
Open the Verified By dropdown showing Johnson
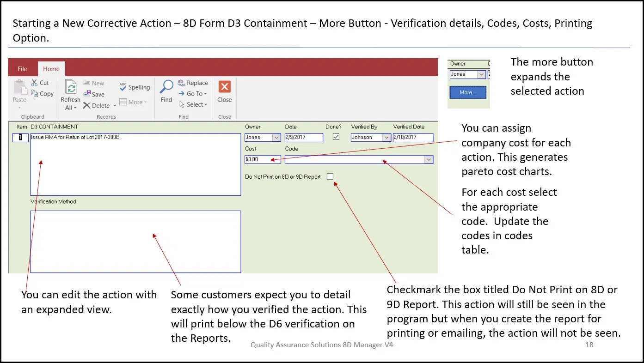click(386, 138)
